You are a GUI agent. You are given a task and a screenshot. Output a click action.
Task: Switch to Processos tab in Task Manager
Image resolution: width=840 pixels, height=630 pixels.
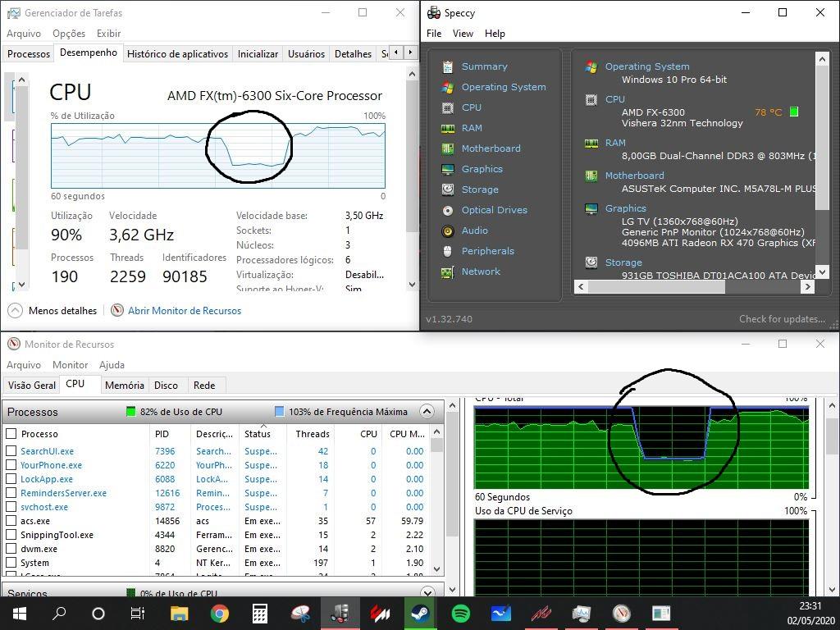click(x=29, y=53)
